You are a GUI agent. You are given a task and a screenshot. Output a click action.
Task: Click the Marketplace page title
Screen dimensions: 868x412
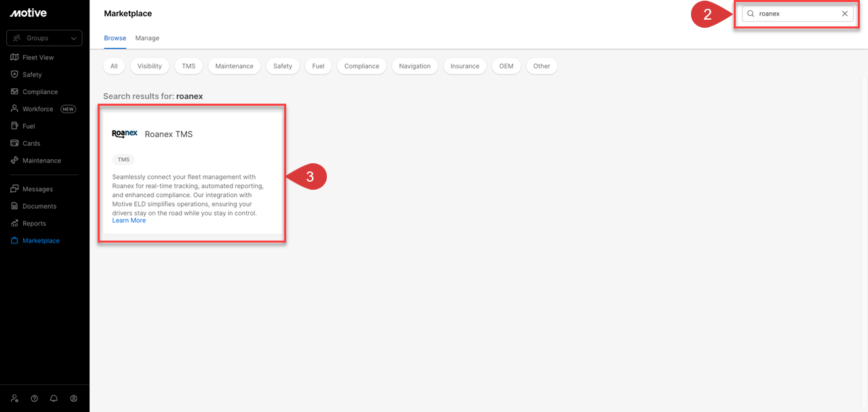tap(128, 14)
